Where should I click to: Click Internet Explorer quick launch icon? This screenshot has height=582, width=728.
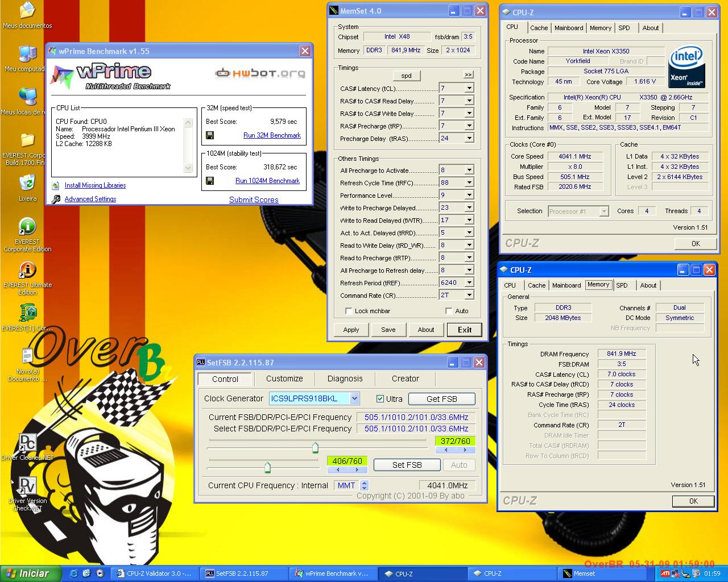73,573
